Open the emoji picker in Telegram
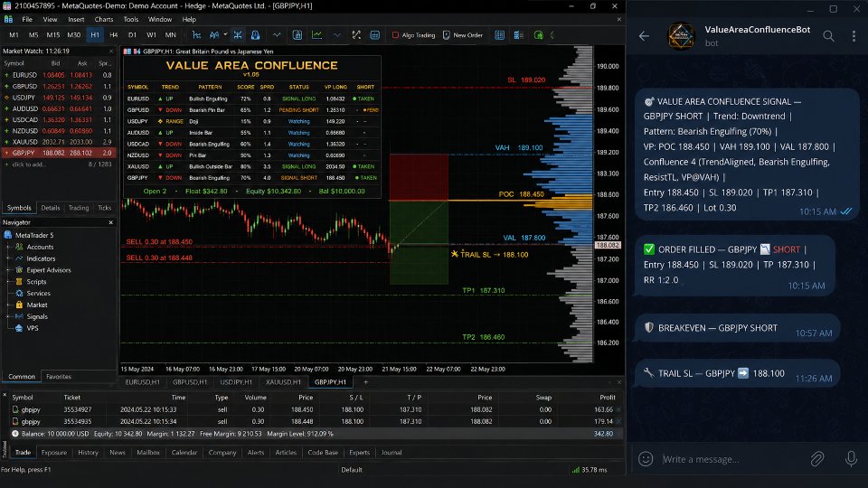 (646, 459)
